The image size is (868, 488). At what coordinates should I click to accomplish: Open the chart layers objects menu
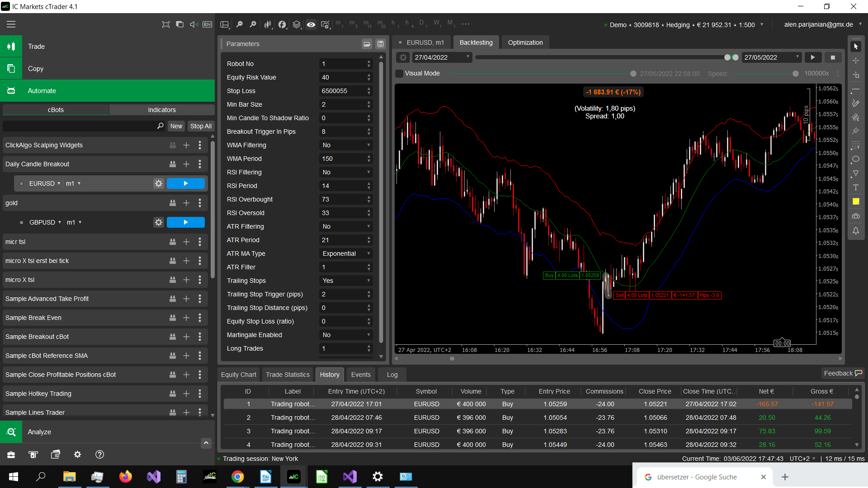click(297, 24)
